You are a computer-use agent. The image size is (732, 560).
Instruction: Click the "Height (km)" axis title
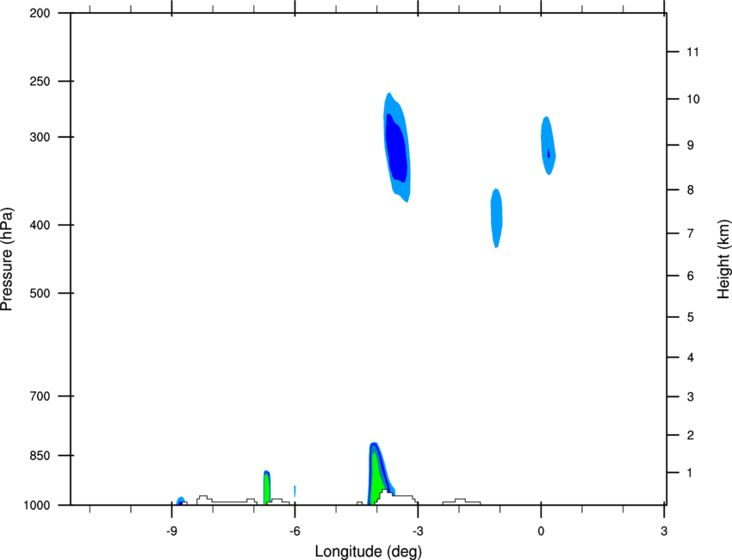click(x=723, y=259)
